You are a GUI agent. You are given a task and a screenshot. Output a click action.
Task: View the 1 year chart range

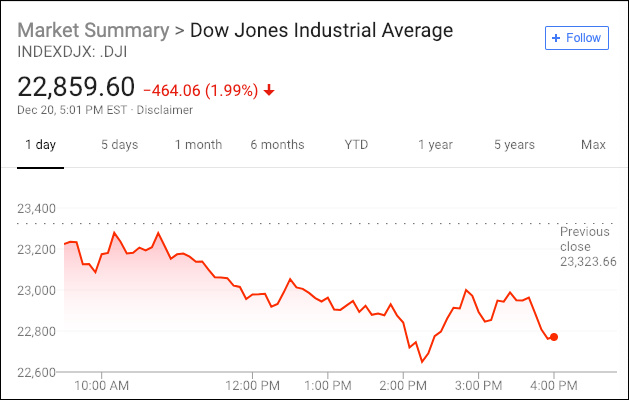pos(435,145)
